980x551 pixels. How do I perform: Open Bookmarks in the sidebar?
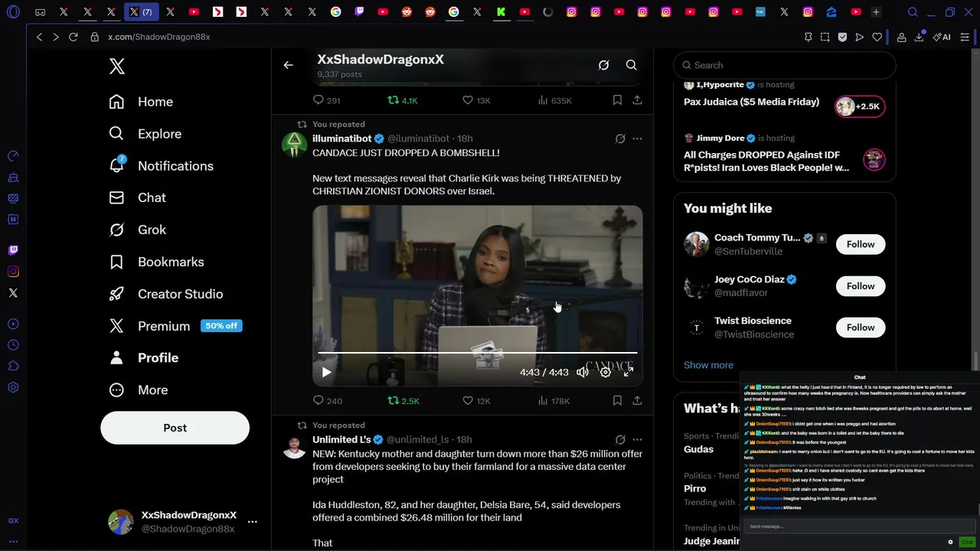[156, 262]
